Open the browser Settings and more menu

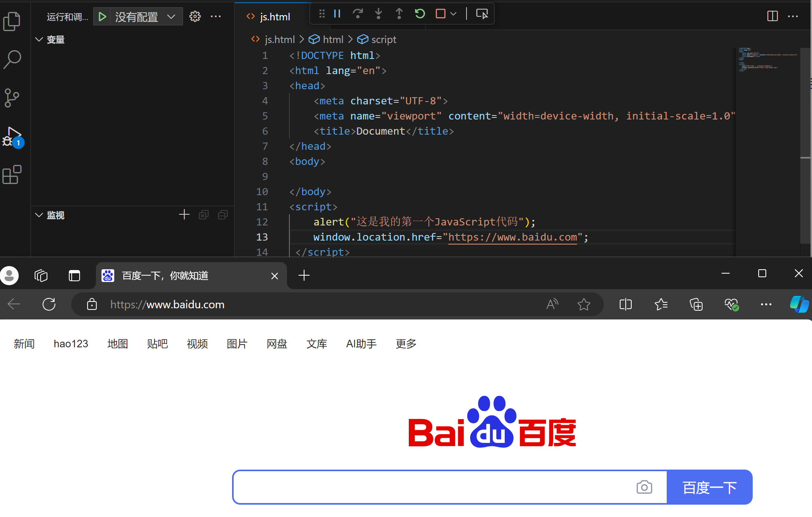766,304
